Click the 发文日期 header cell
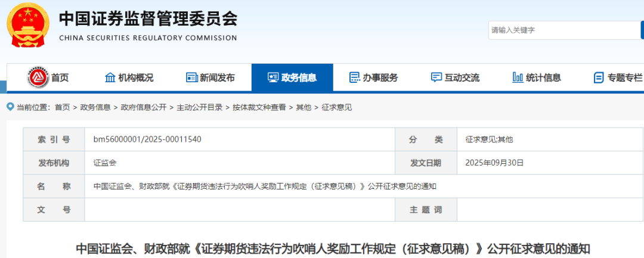This screenshot has width=644, height=258. tap(426, 163)
